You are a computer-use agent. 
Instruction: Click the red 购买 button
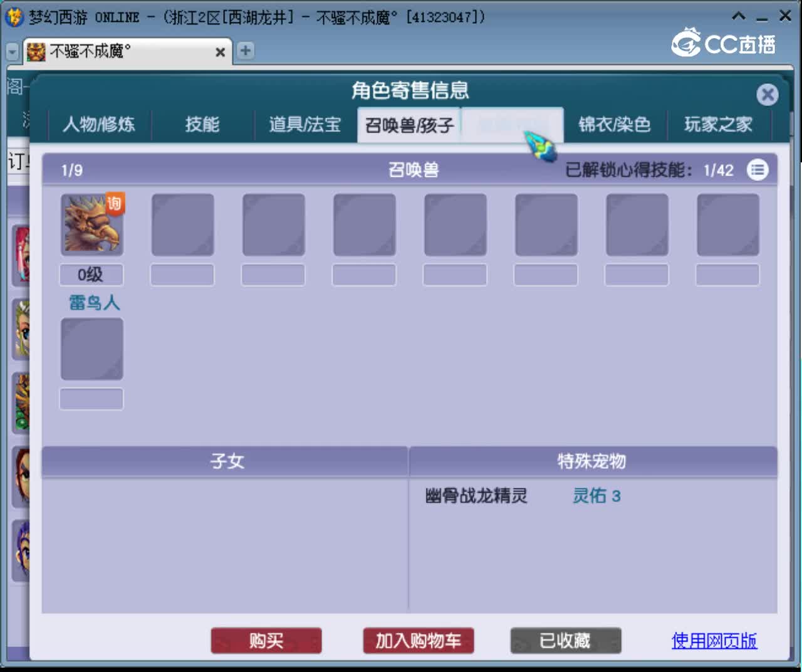click(x=266, y=641)
